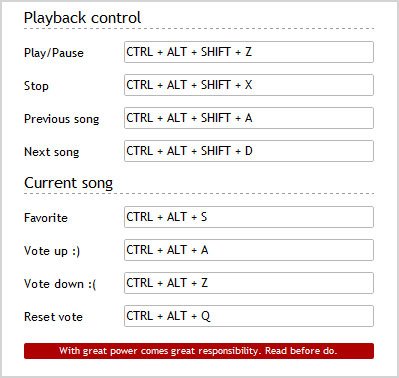399x378 pixels.
Task: Click the Next song label
Action: point(52,152)
